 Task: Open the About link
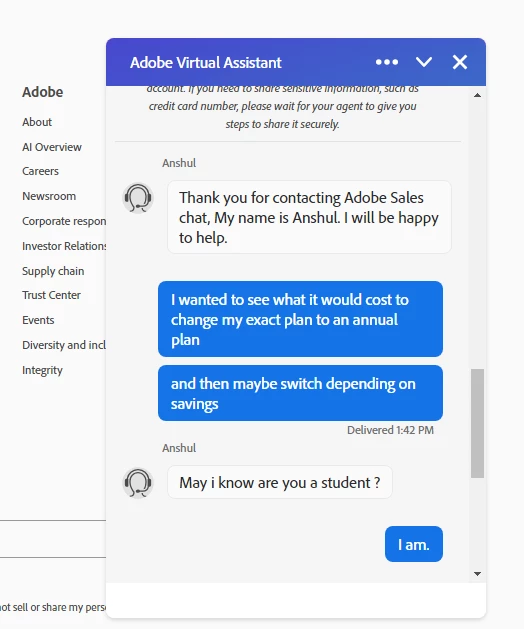pos(37,122)
